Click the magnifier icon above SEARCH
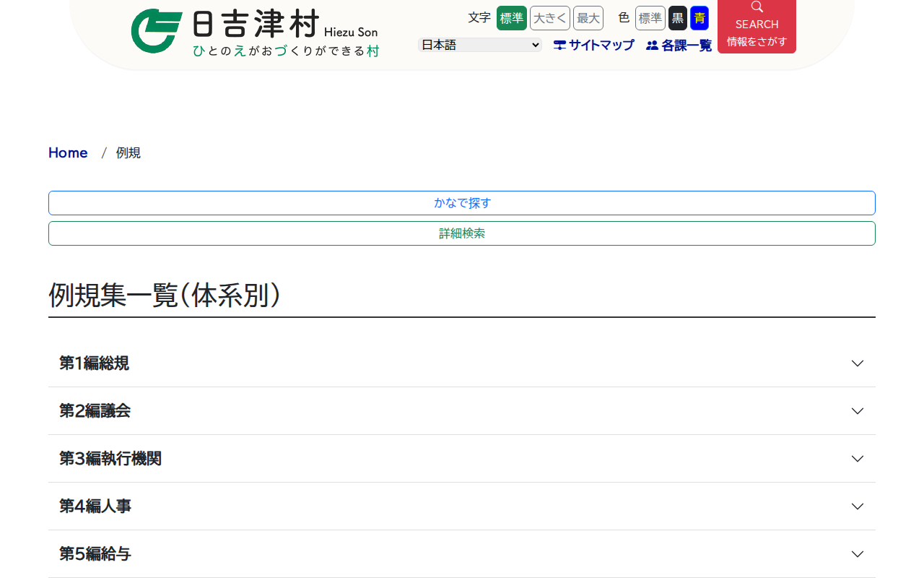The image size is (924, 578). click(x=757, y=7)
